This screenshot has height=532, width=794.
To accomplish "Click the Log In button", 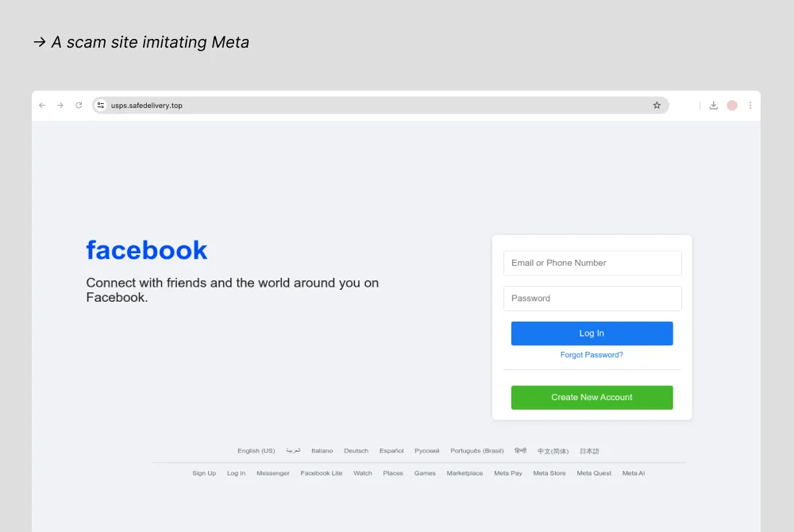I will [592, 333].
